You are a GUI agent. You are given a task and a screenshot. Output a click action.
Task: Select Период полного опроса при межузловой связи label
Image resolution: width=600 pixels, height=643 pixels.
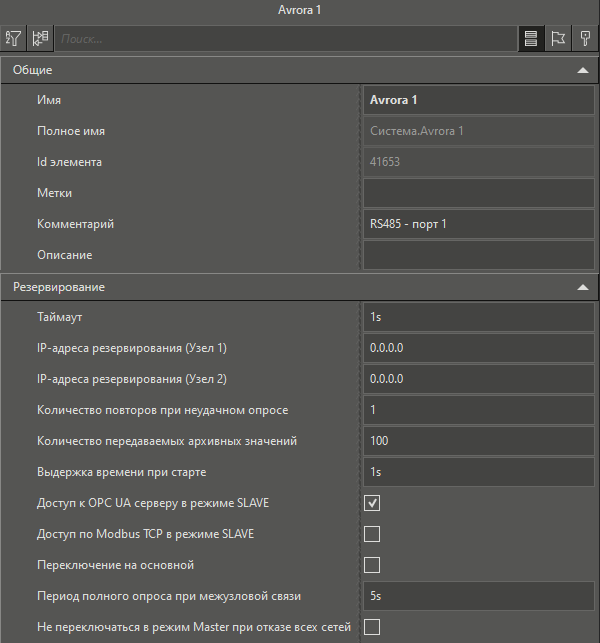coord(169,596)
